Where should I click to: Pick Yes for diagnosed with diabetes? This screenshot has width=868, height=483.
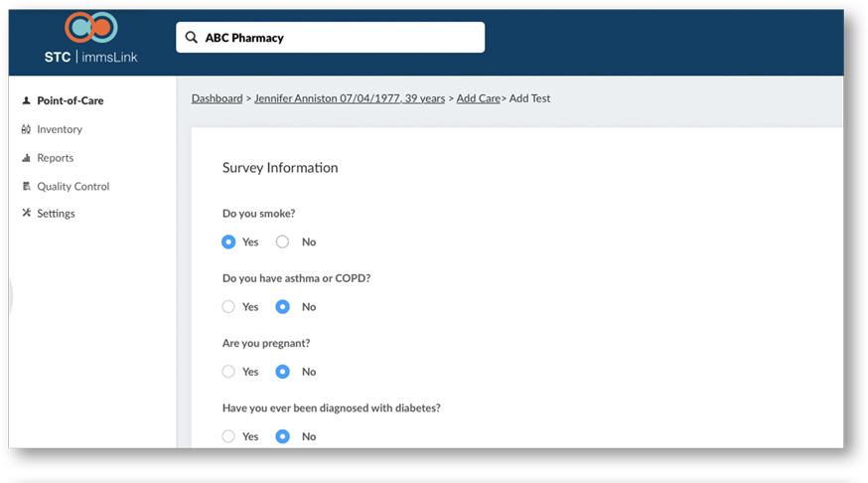coord(228,436)
